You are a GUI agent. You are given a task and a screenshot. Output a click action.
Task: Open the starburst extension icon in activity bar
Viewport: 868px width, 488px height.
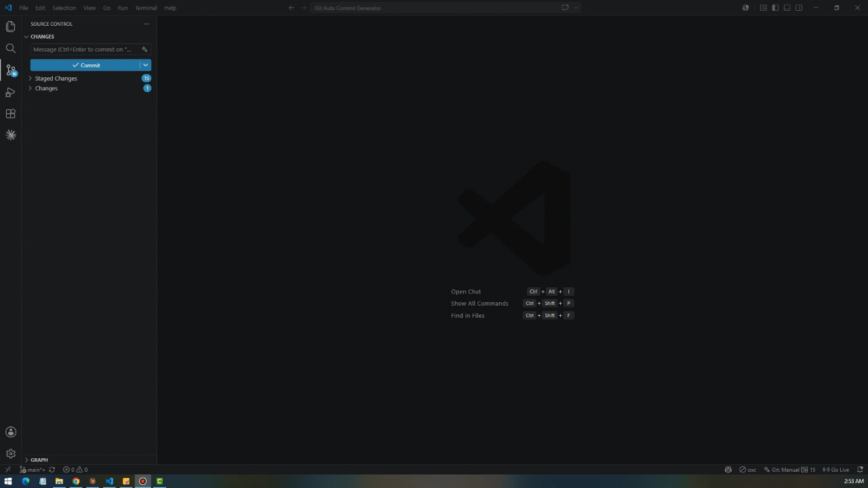10,136
